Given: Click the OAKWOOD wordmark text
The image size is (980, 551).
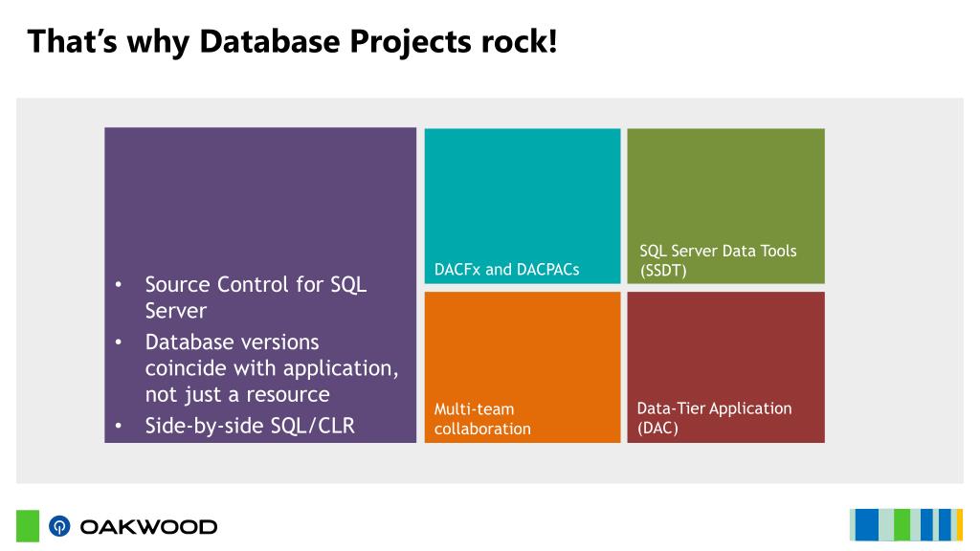Looking at the screenshot, I should point(148,527).
